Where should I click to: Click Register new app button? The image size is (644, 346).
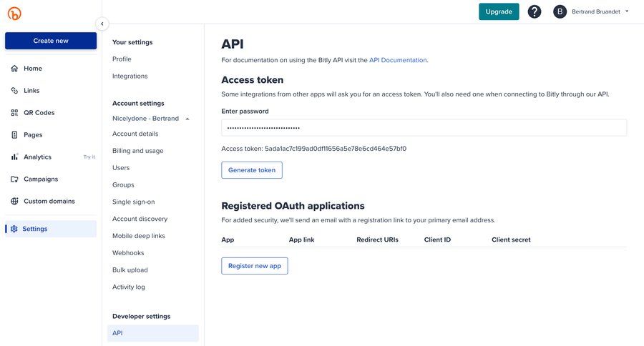(255, 266)
